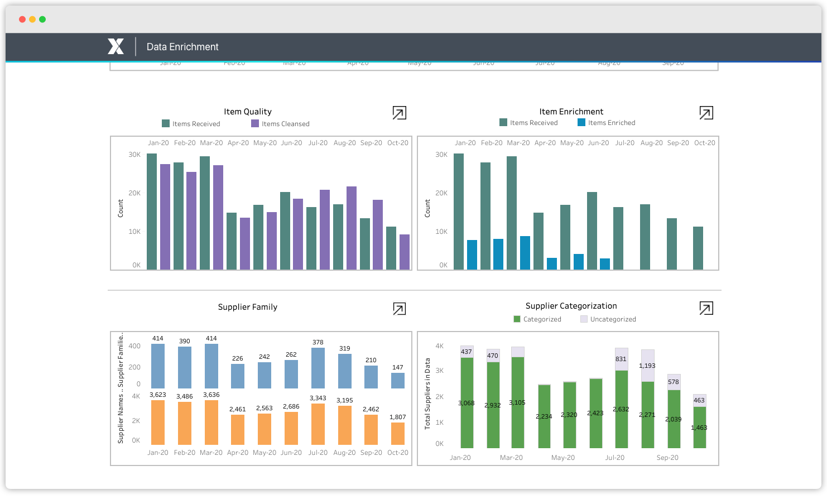Click Jul-20 axis label in Supplier Family
Image resolution: width=827 pixels, height=504 pixels.
pos(318,453)
